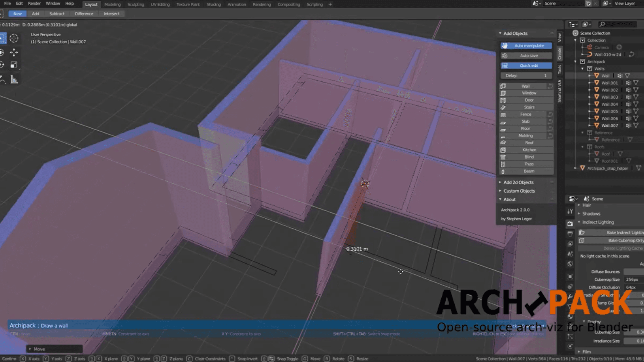Image resolution: width=644 pixels, height=362 pixels.
Task: Click the Stairs icon in Add Objects
Action: click(503, 107)
